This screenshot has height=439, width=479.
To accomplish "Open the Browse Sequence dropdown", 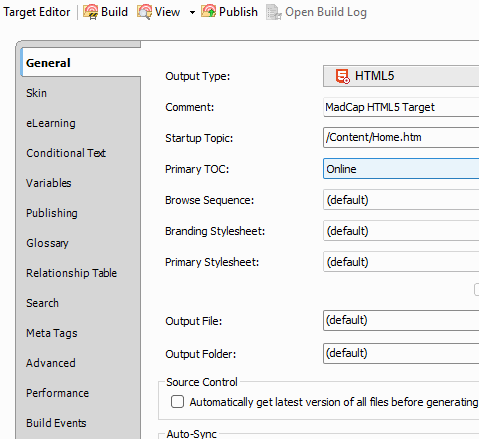I will click(x=401, y=200).
